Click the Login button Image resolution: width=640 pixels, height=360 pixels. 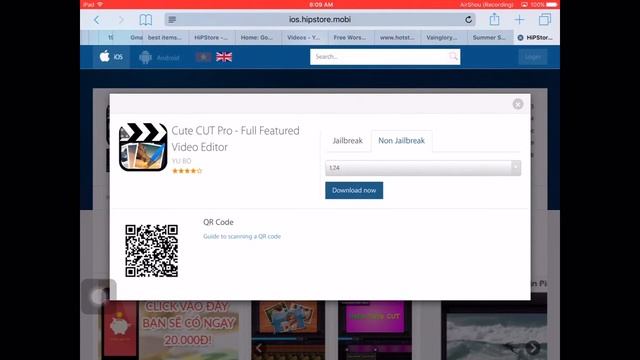[533, 57]
